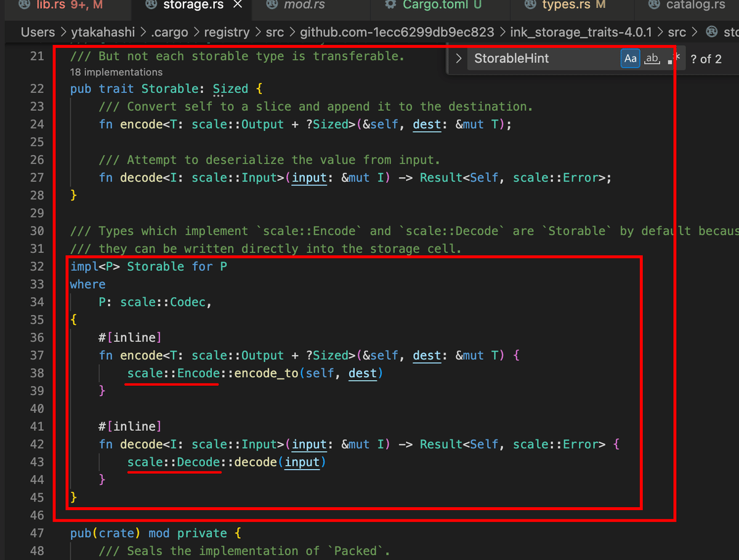739x560 pixels.
Task: Click the Rust icon on mod.rs tab
Action: 273,5
